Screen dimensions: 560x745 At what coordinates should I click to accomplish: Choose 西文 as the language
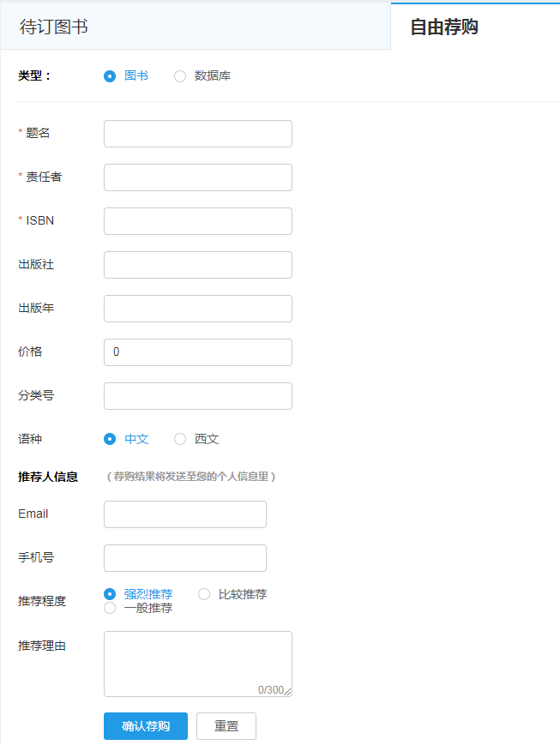pos(180,438)
